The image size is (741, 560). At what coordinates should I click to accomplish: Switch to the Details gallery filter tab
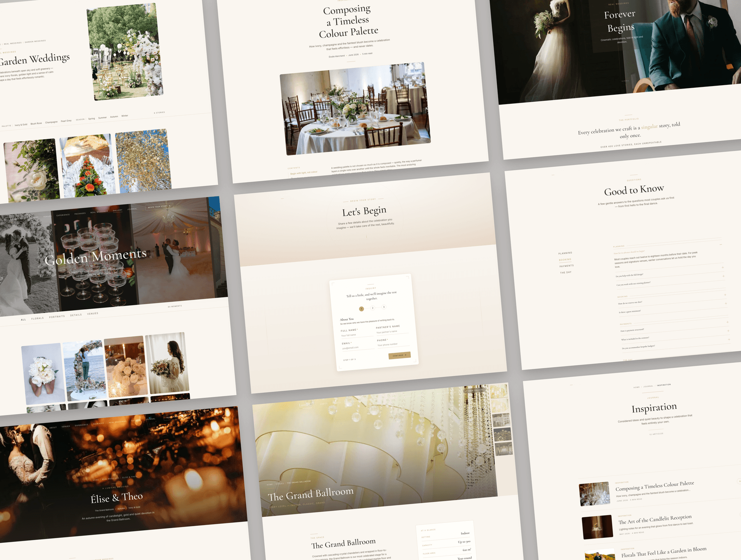point(76,315)
